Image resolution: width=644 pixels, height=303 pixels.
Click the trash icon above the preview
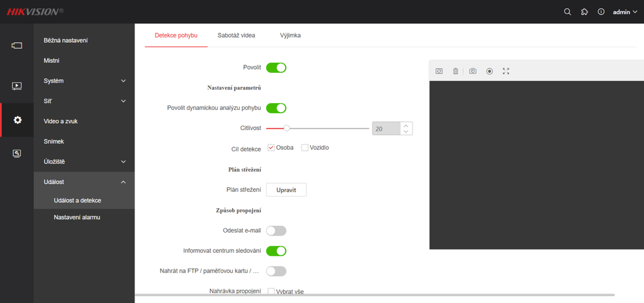(x=455, y=71)
